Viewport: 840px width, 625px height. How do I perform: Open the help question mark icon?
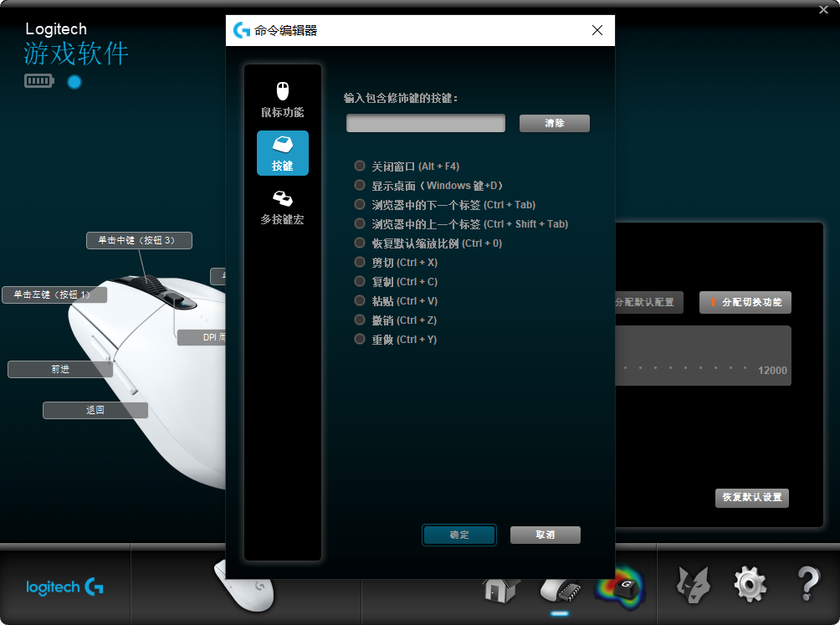click(x=808, y=584)
